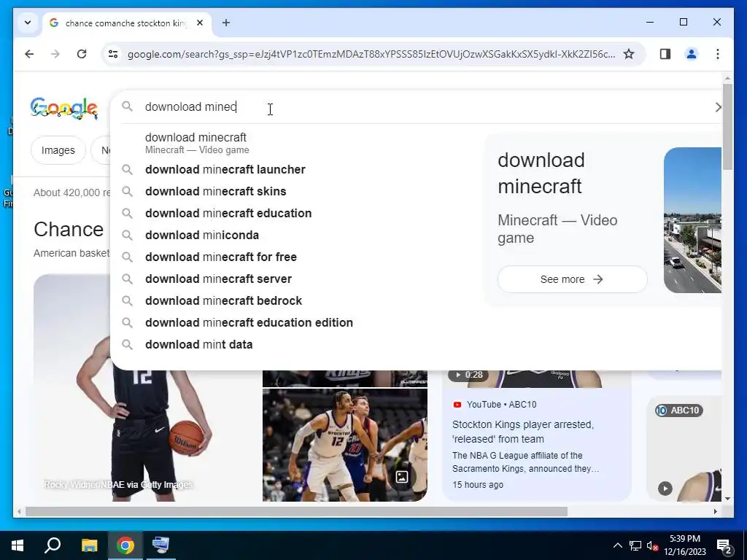Click the 5:39 PM clock

[684, 539]
